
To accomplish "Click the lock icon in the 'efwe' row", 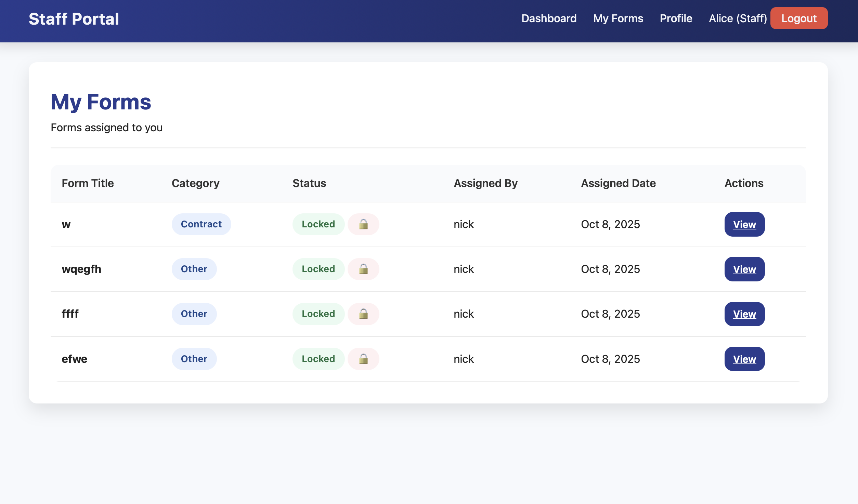I will pyautogui.click(x=363, y=359).
